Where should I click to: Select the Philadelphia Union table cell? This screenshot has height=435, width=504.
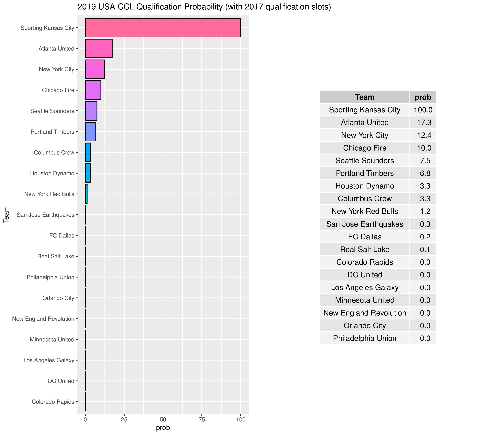364,338
